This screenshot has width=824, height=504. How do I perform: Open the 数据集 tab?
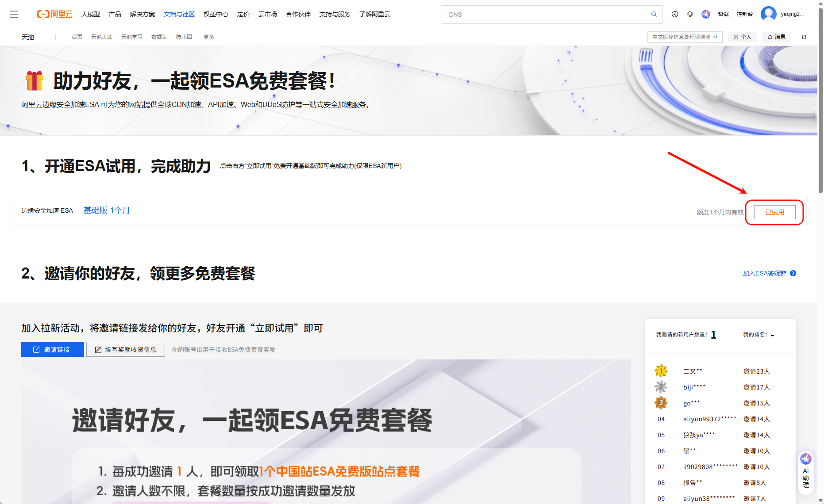pos(159,37)
